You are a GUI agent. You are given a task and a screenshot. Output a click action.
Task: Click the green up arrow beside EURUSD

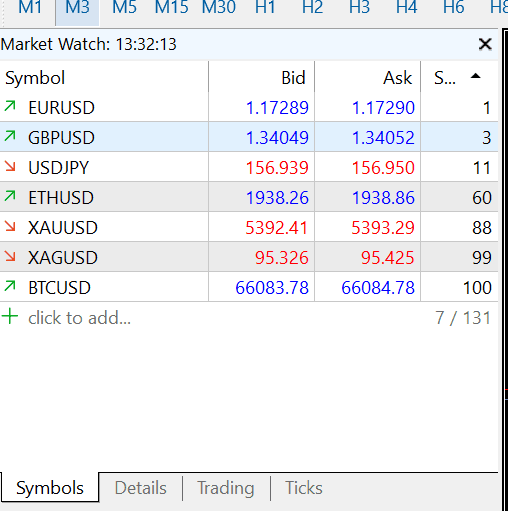(10, 106)
